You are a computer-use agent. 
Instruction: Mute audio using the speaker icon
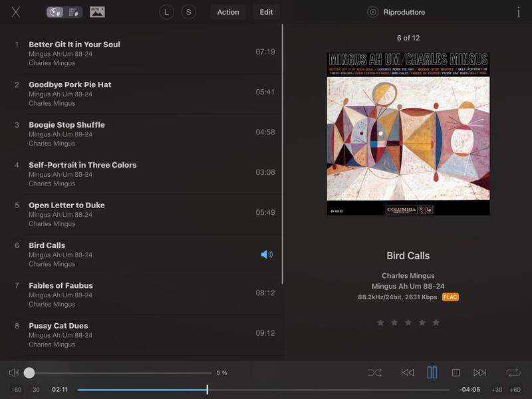click(x=14, y=373)
